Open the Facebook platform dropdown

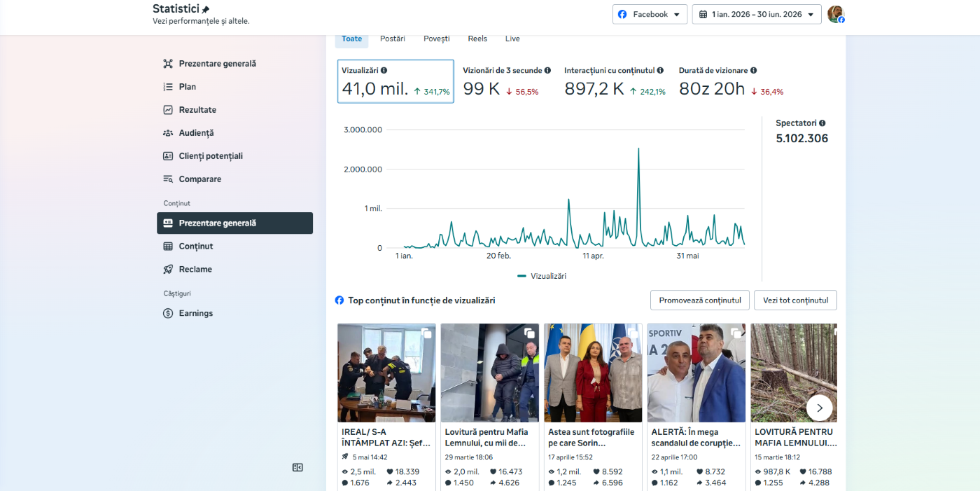tap(650, 14)
